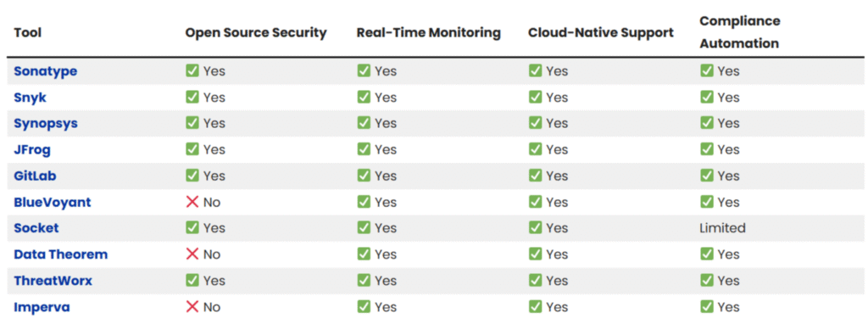Viewport: 868px width, 335px height.
Task: Click Socket's green check under Real-Time Monitoring
Action: tap(364, 228)
